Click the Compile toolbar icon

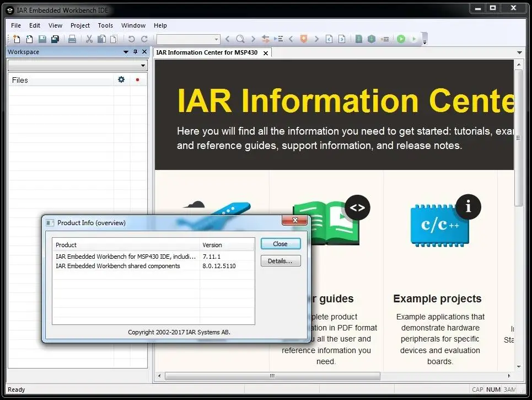359,39
